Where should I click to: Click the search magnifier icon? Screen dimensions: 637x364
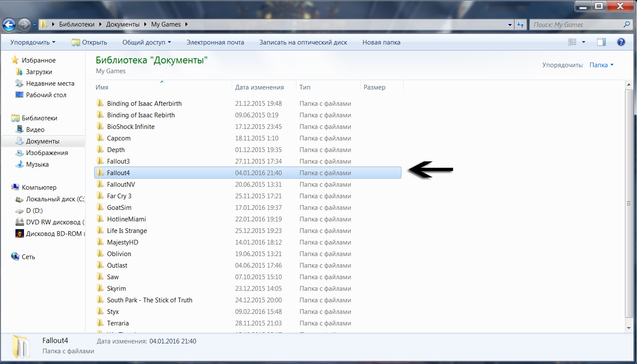tap(627, 24)
